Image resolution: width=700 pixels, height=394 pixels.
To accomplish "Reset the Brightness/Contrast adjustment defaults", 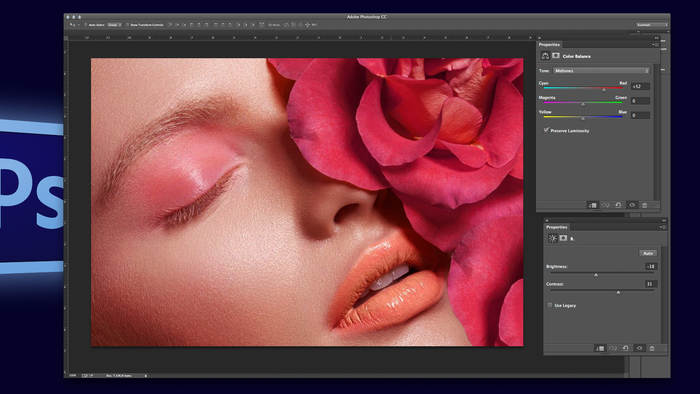I will click(626, 348).
